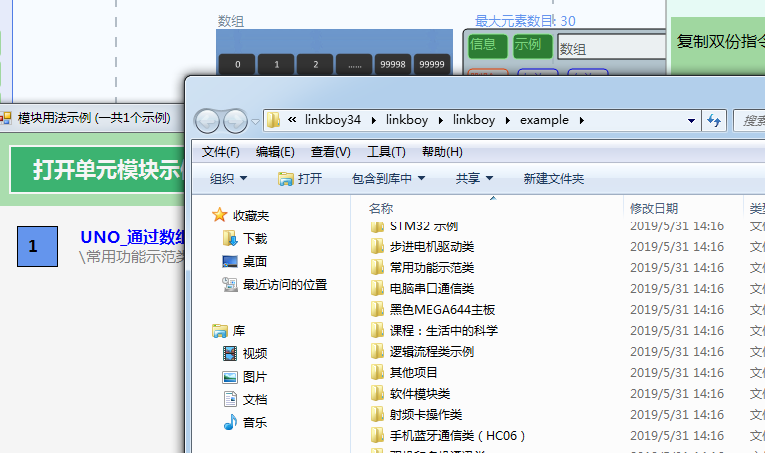Expand the address bar history dropdown

691,120
